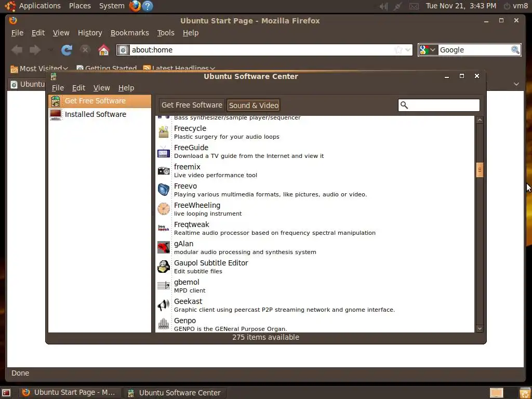Click the Freqtweak icon
Image resolution: width=532 pixels, height=399 pixels.
(164, 229)
